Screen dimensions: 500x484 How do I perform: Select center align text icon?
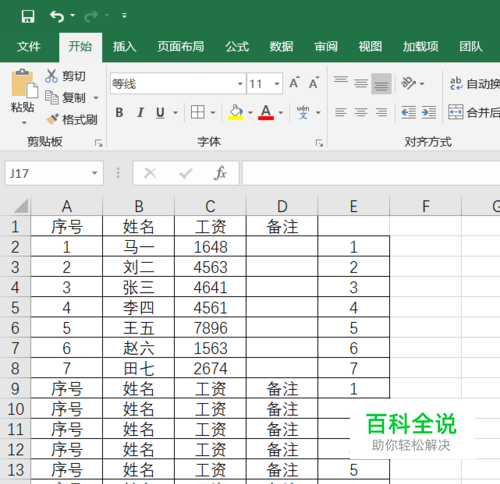point(361,112)
